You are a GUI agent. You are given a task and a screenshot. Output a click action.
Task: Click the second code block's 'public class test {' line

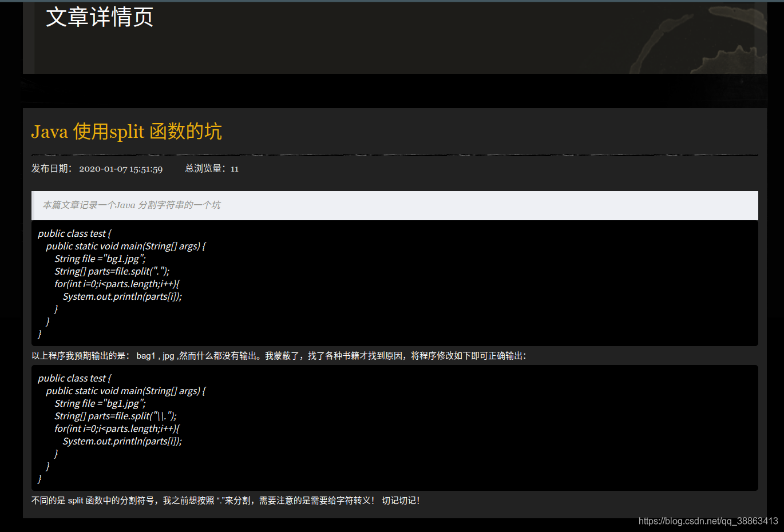(74, 378)
